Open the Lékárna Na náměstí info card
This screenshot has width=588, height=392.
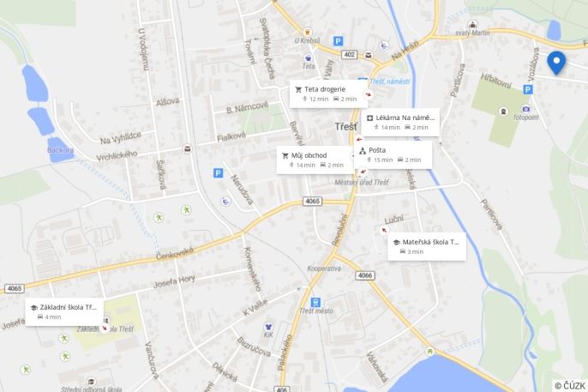point(400,123)
